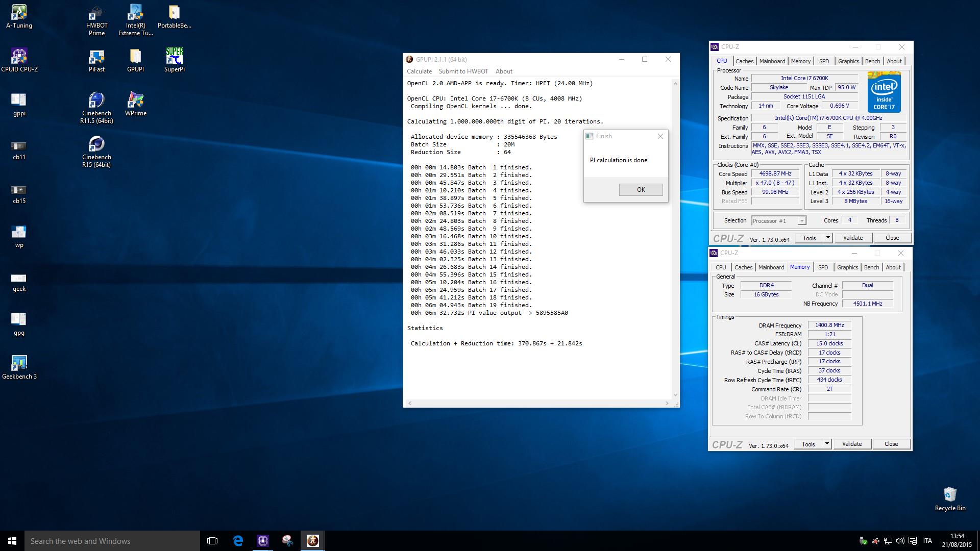Click OK in the Finish dialog
The height and width of the screenshot is (551, 980).
(x=641, y=190)
